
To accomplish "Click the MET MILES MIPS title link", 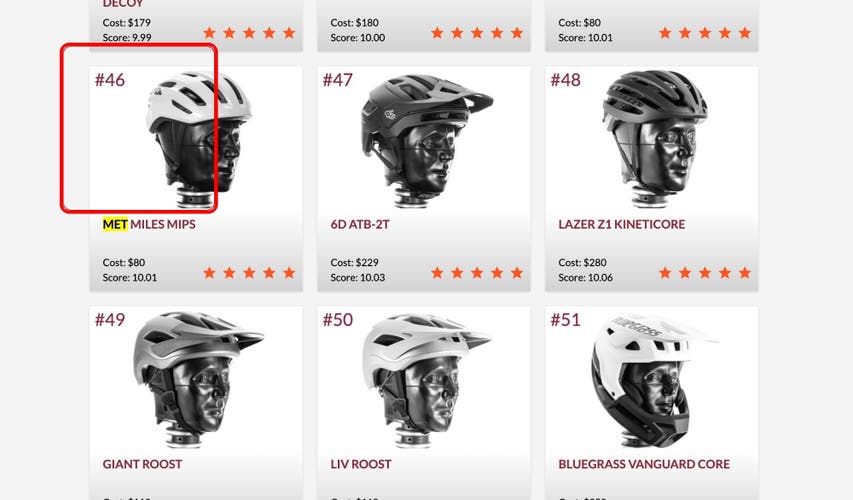I will 149,224.
